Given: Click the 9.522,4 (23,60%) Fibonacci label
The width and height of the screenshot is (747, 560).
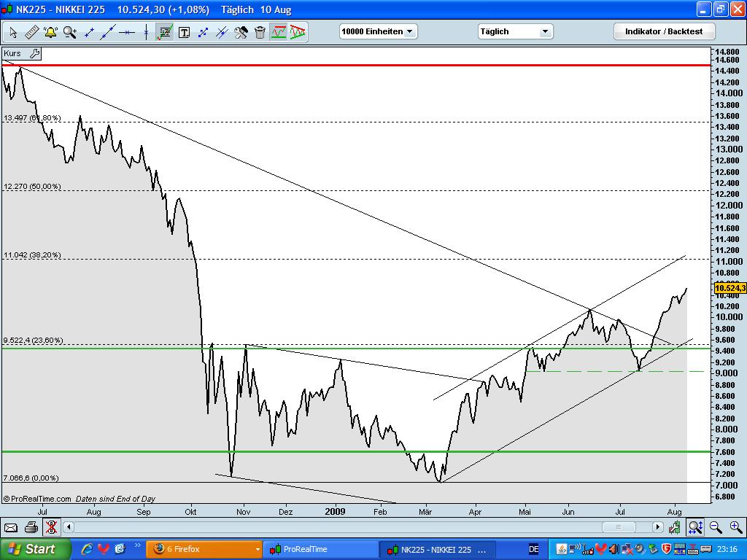Looking at the screenshot, I should [x=33, y=340].
